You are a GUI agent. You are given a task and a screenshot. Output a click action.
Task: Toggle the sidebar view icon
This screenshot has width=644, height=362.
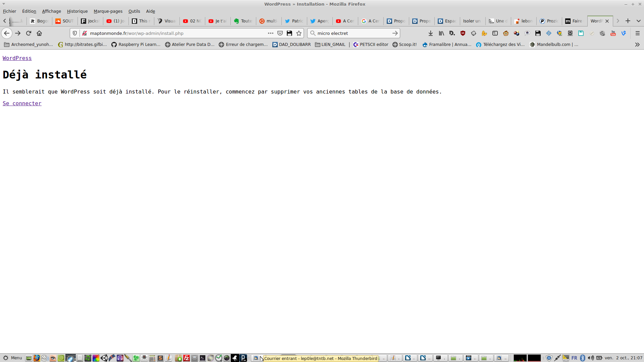(495, 33)
